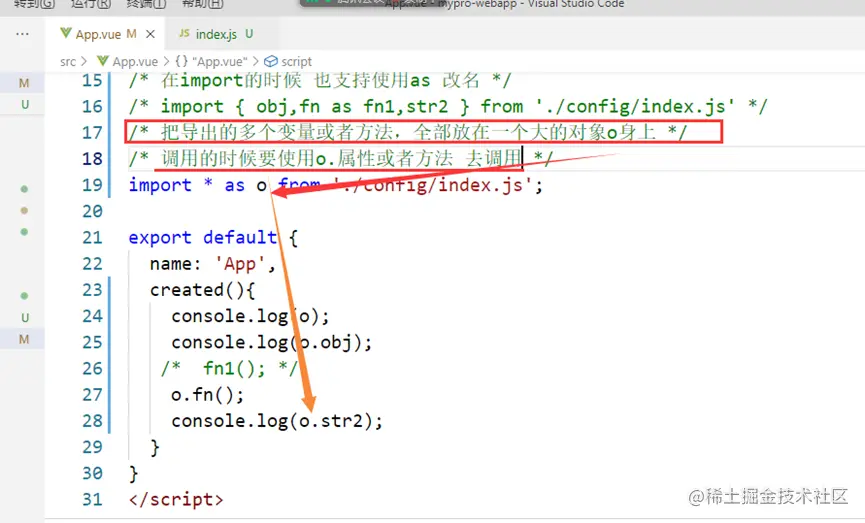Click the U status badge on the index.js tab
Viewport: 865px width, 523px height.
[249, 34]
